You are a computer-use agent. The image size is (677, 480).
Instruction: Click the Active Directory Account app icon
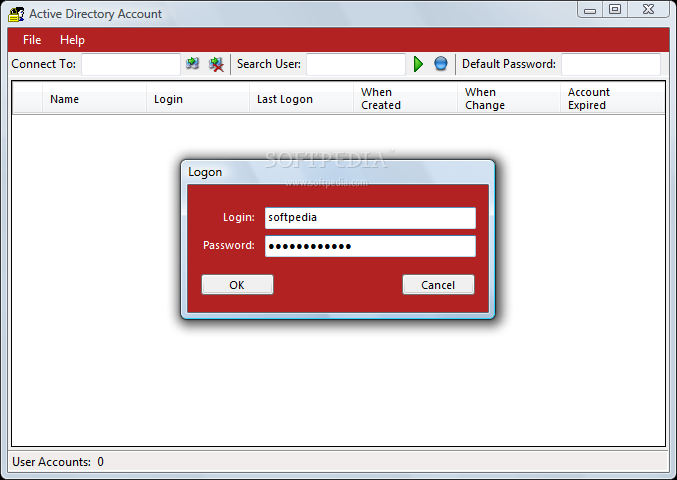pyautogui.click(x=16, y=14)
